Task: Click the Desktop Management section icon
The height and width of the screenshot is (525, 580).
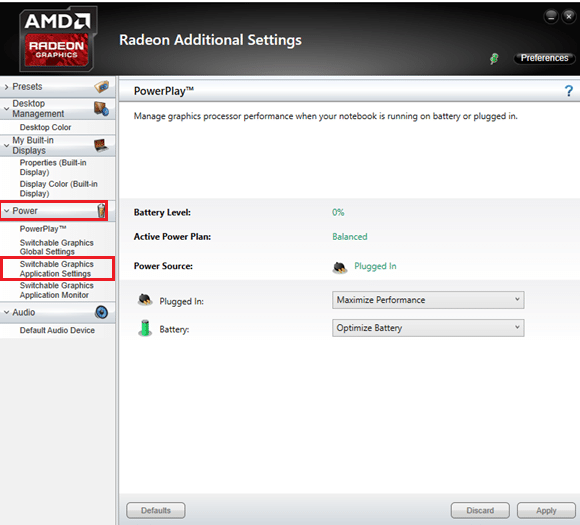Action: click(101, 108)
